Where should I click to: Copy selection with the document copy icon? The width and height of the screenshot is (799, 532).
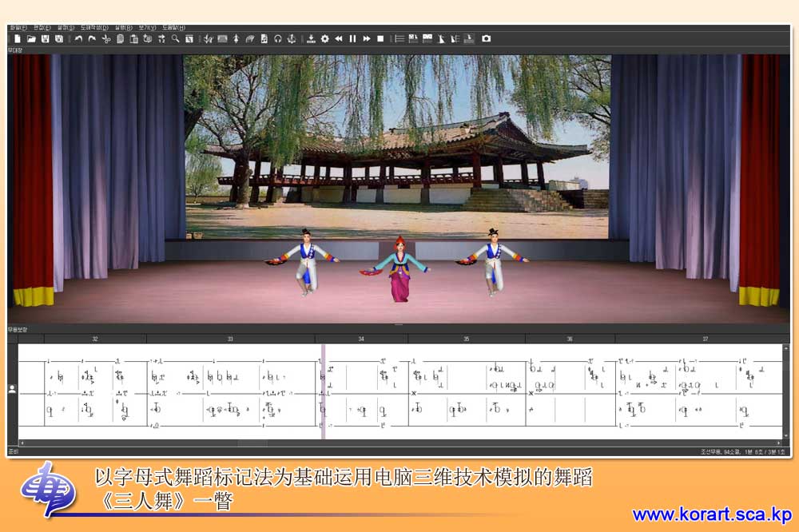coord(121,38)
